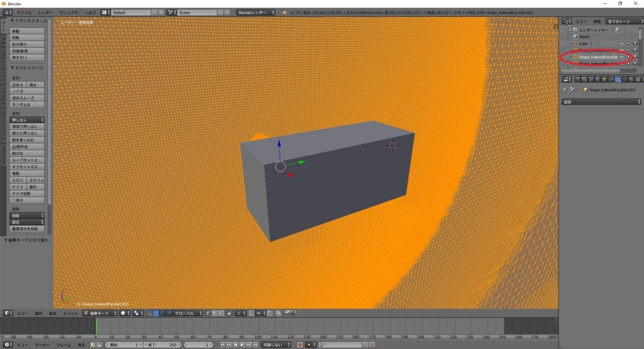Viewport: 644px width, 349px height.
Task: Open the material sphere tab
Action: point(631,79)
